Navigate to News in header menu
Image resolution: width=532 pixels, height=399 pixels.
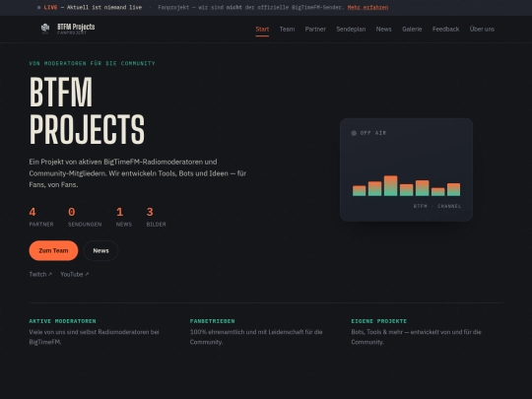(x=384, y=30)
